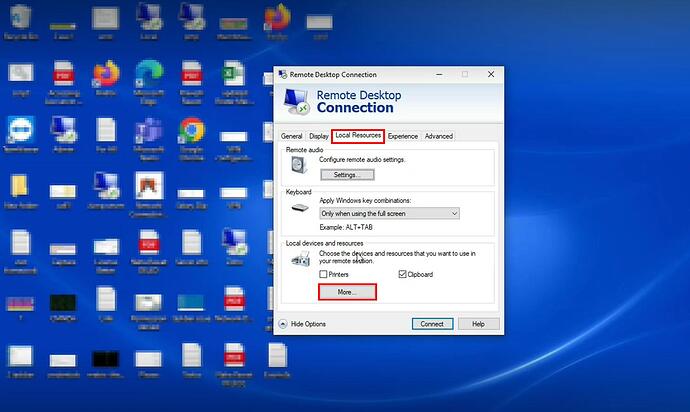Open the Advanced tab
The width and height of the screenshot is (690, 412).
(438, 136)
